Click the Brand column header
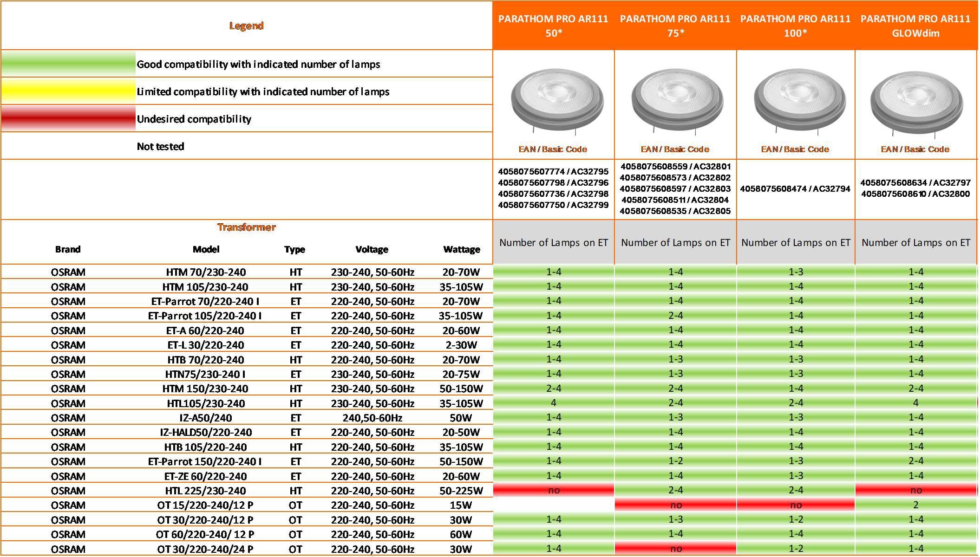 pos(68,249)
